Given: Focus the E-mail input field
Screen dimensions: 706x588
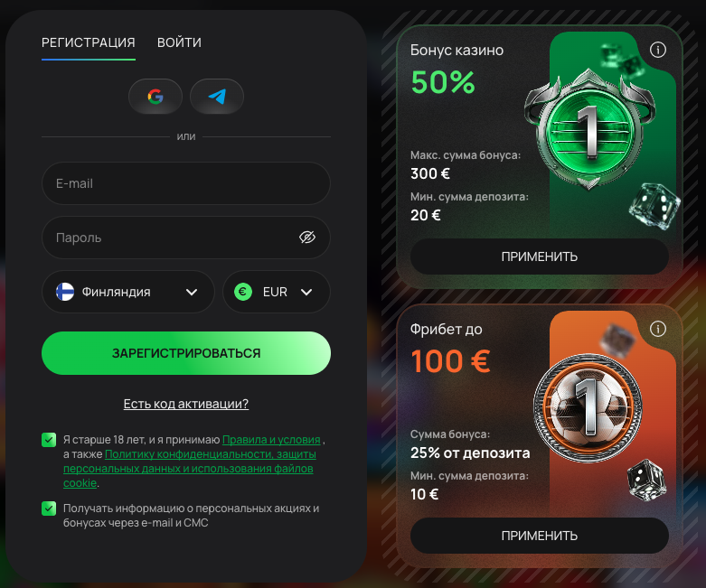Looking at the screenshot, I should 186,183.
